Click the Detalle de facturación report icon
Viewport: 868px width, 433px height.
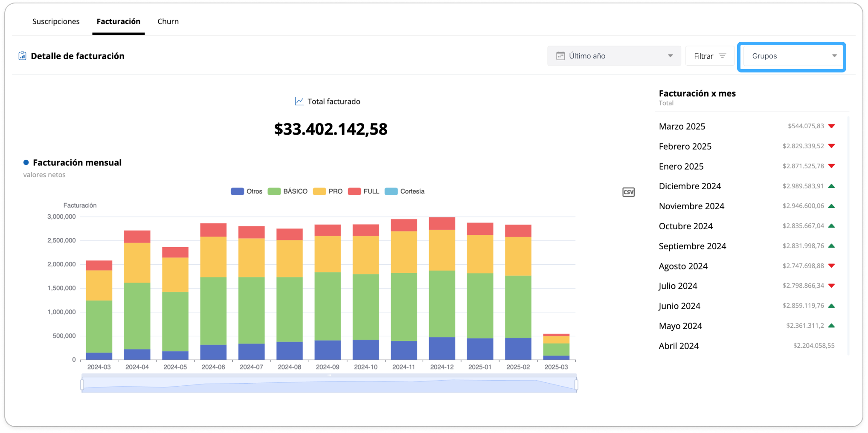(22, 56)
